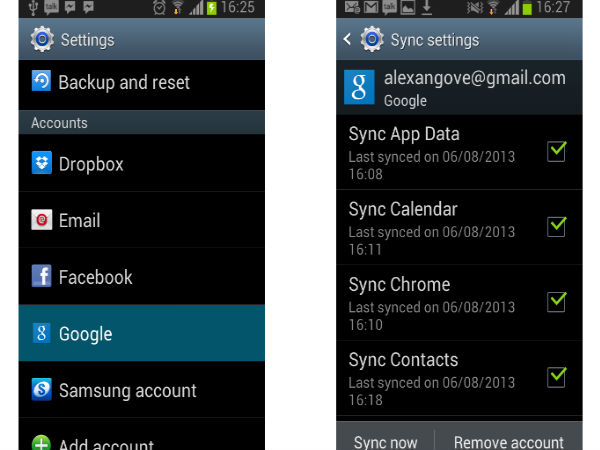600x450 pixels.
Task: Tap the Google icon beside alexangove@gmail.com
Action: 359,88
